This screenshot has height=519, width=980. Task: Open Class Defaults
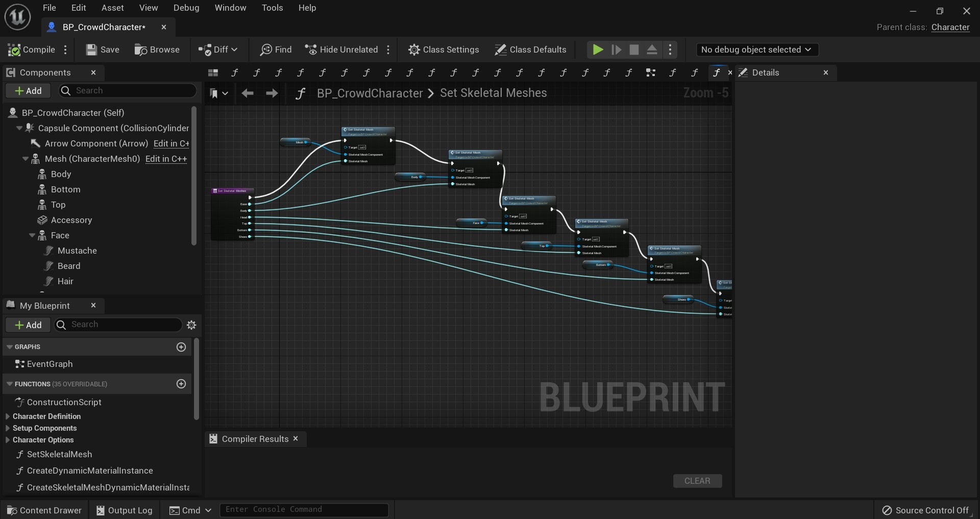pos(530,50)
